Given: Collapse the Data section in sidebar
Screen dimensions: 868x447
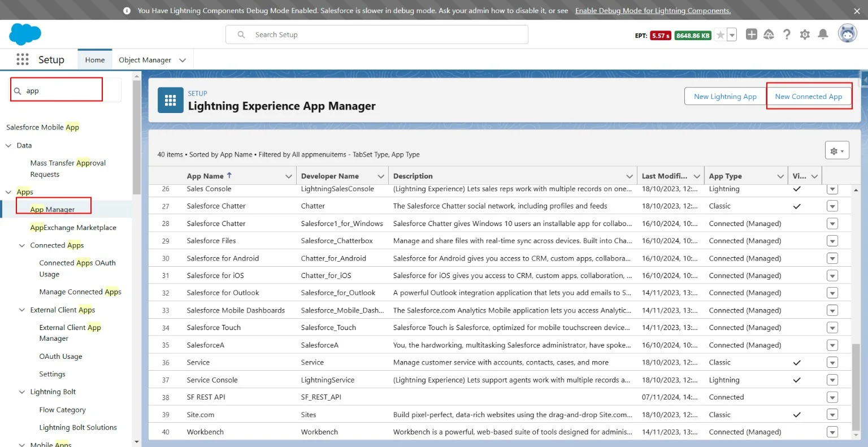Looking at the screenshot, I should tap(8, 145).
